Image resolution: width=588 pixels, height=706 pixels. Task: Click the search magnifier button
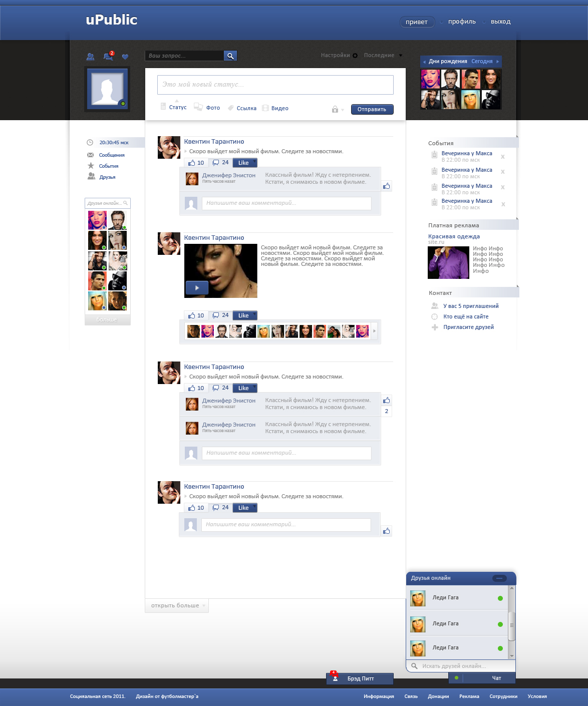[230, 56]
